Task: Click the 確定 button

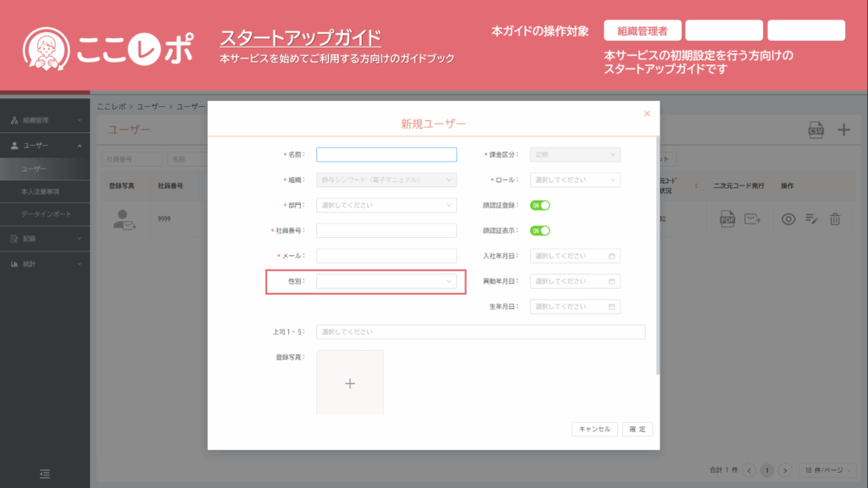Action: coord(637,430)
